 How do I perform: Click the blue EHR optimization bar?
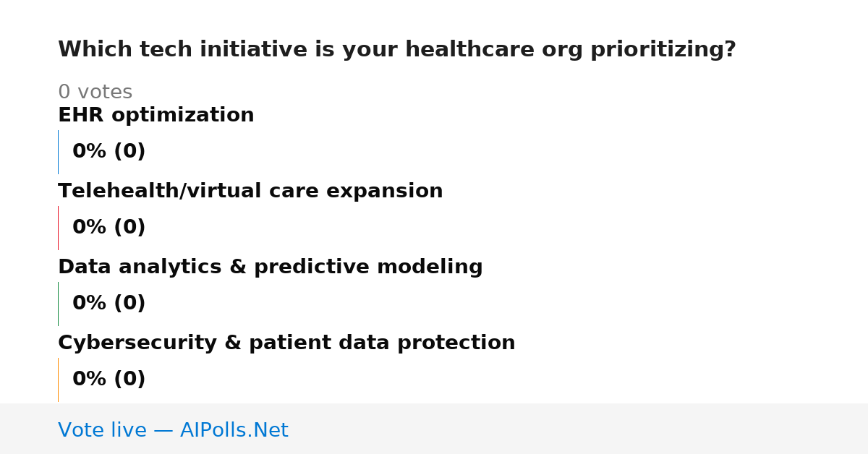[x=58, y=152]
